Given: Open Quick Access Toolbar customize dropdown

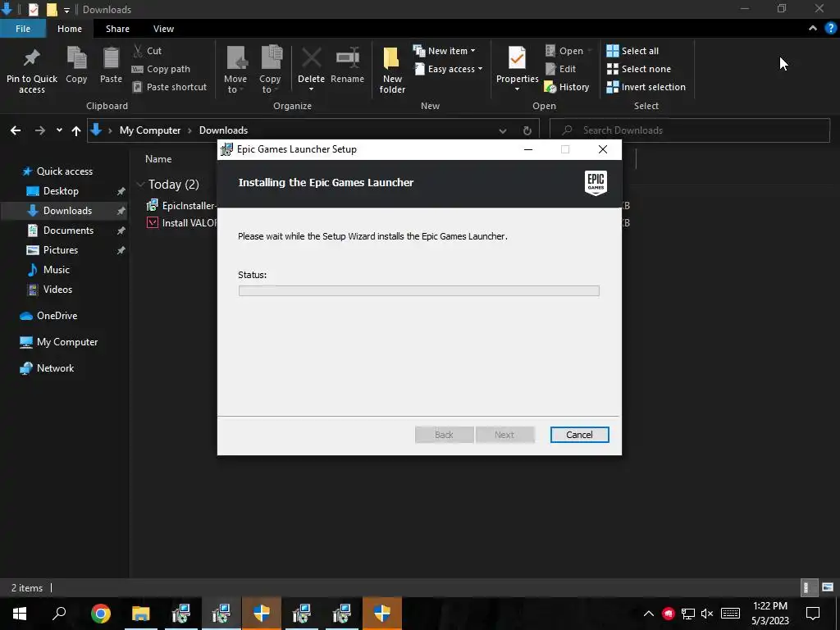Looking at the screenshot, I should 66,10.
